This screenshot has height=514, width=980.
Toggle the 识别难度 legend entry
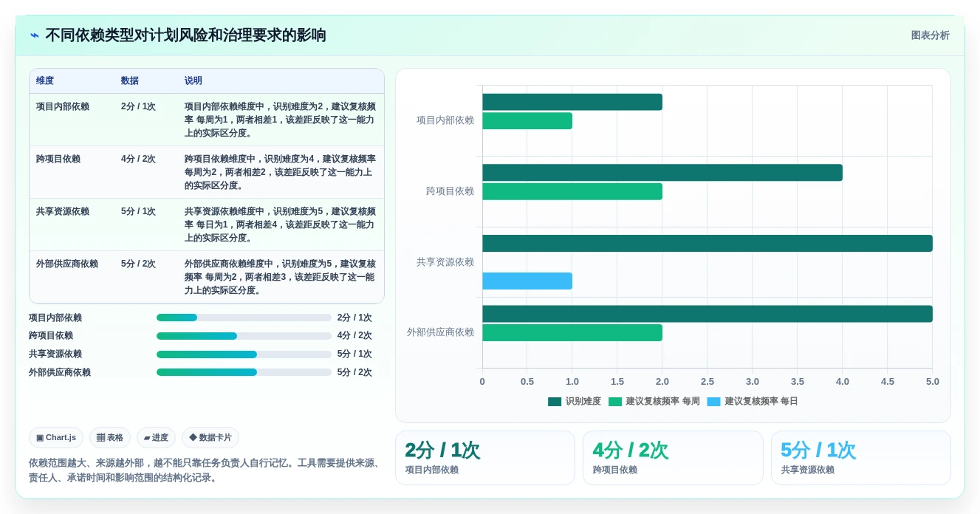[575, 402]
